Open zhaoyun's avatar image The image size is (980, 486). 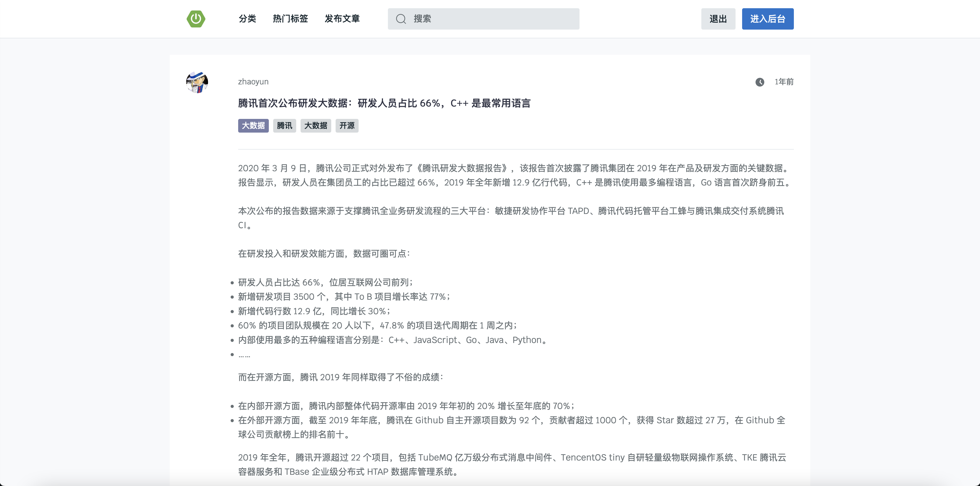pos(197,82)
